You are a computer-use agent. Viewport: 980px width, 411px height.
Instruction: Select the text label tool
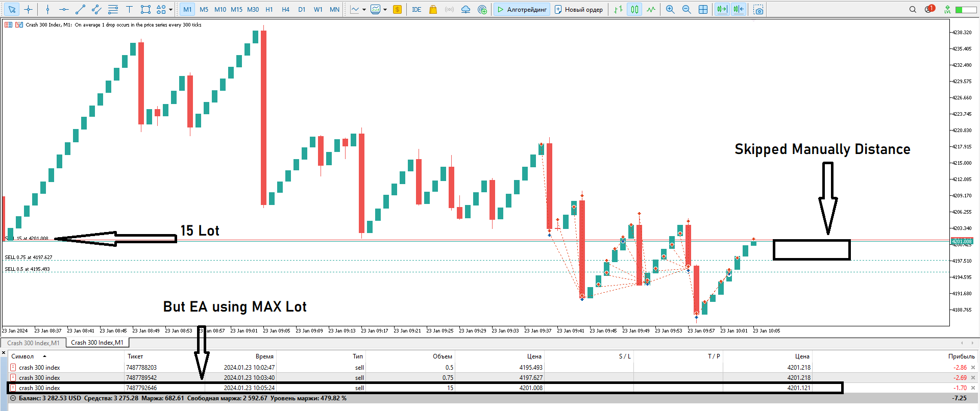click(x=129, y=9)
